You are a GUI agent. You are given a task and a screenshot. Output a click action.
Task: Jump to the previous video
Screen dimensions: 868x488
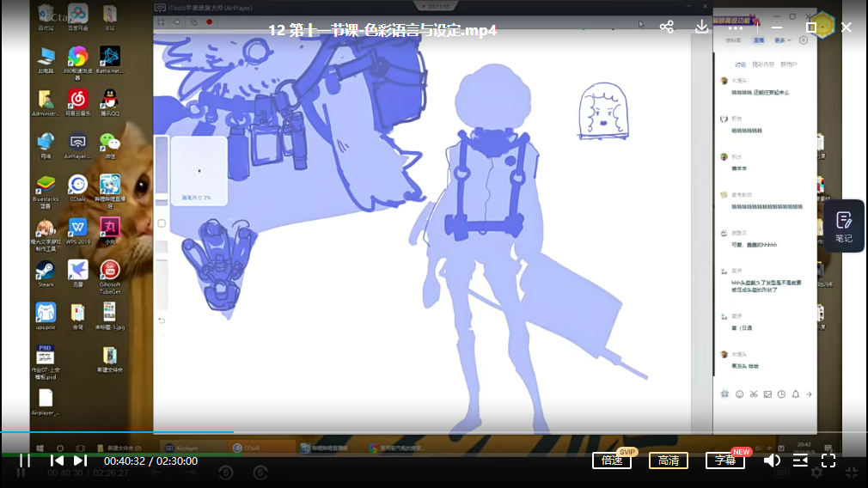(x=57, y=461)
